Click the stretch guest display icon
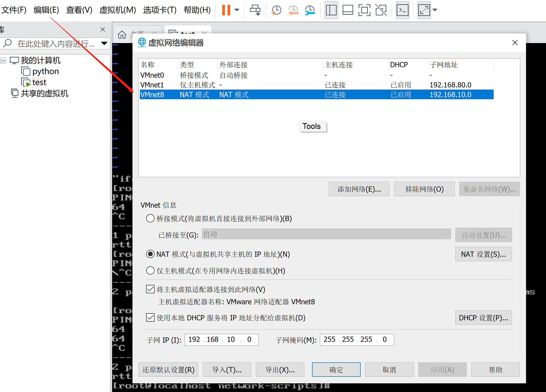 click(x=424, y=10)
